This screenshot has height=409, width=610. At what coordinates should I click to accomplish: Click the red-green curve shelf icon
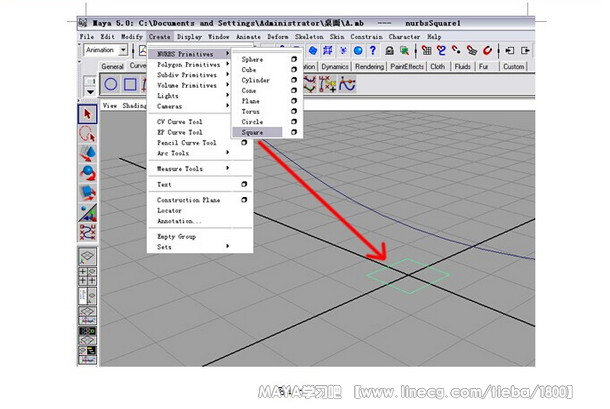click(x=310, y=84)
